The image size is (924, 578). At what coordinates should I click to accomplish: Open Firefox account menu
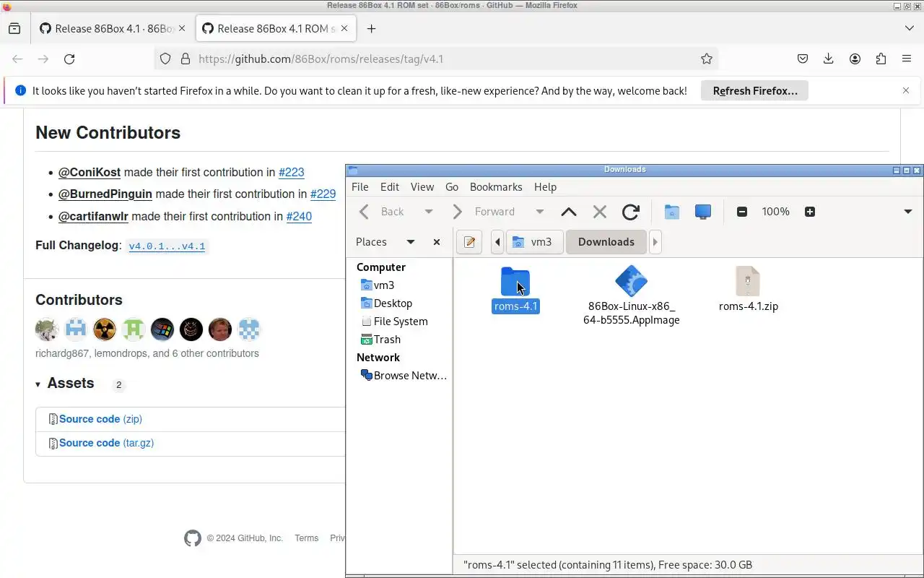(x=855, y=59)
